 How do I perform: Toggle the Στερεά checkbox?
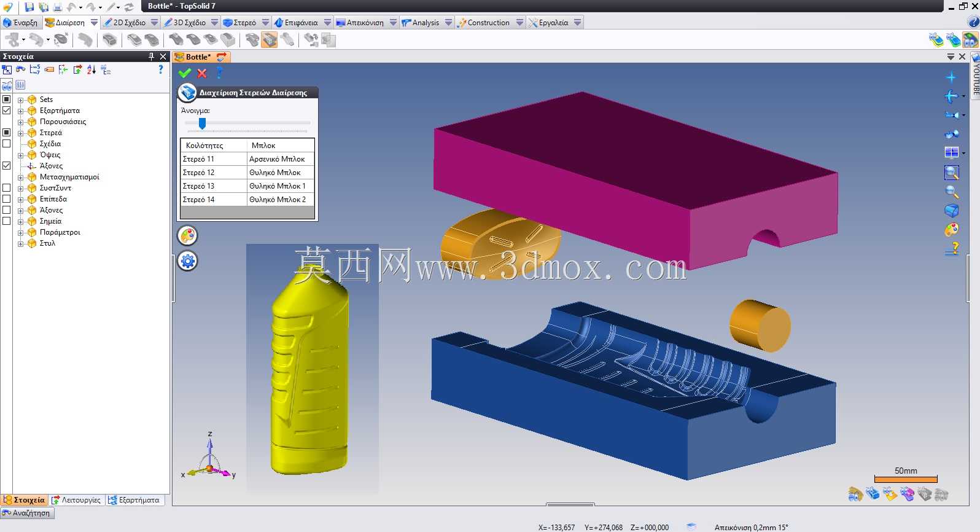(x=7, y=132)
